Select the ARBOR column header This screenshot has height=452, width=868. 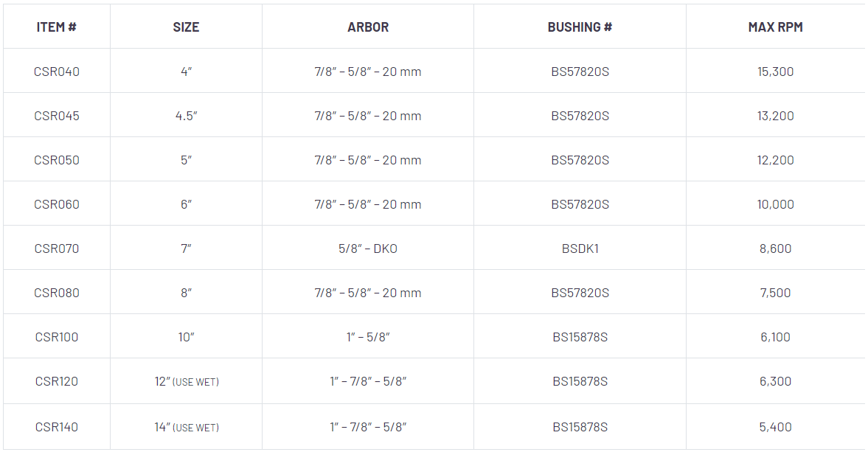[x=368, y=27]
